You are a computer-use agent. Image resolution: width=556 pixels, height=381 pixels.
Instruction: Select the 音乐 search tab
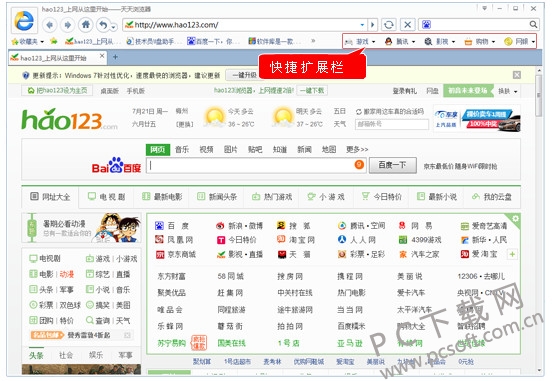coord(182,150)
